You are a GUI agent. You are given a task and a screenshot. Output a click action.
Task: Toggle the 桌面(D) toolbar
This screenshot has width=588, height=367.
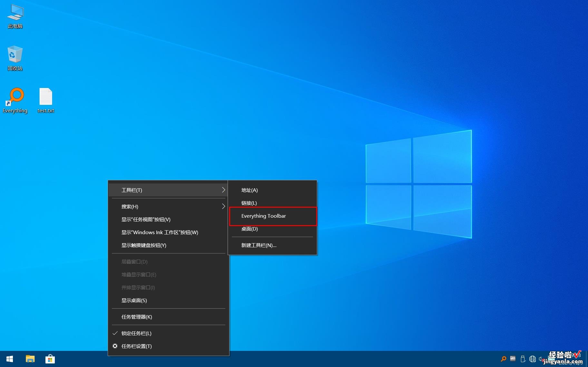[273, 229]
